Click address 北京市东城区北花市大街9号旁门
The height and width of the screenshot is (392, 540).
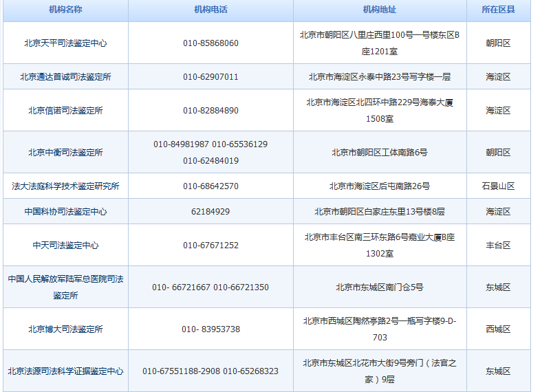pos(380,371)
